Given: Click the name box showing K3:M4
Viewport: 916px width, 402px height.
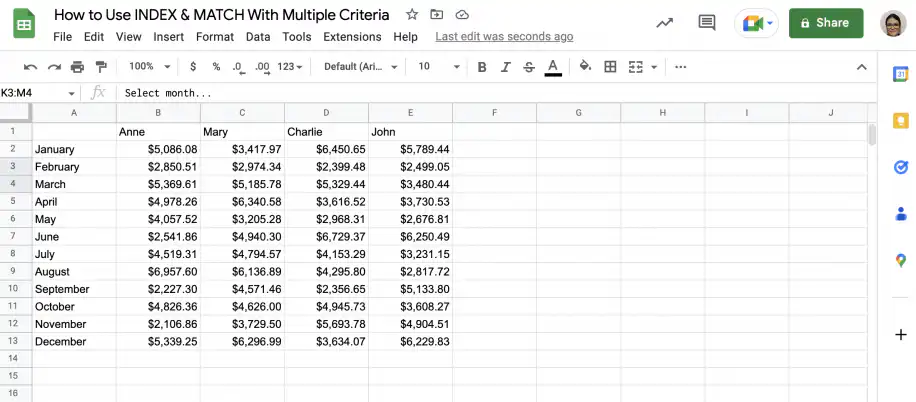Looking at the screenshot, I should click(32, 93).
